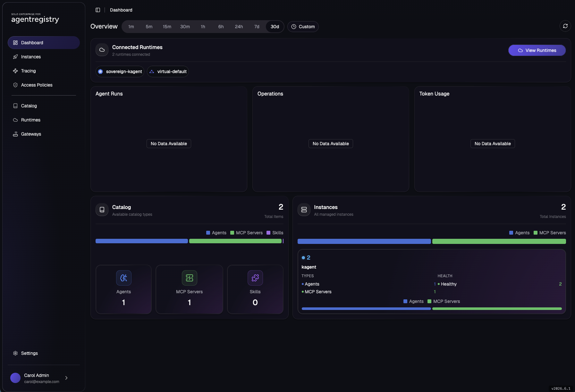575x392 pixels.
Task: Click No Data Available under Agent Runs
Action: [169, 144]
